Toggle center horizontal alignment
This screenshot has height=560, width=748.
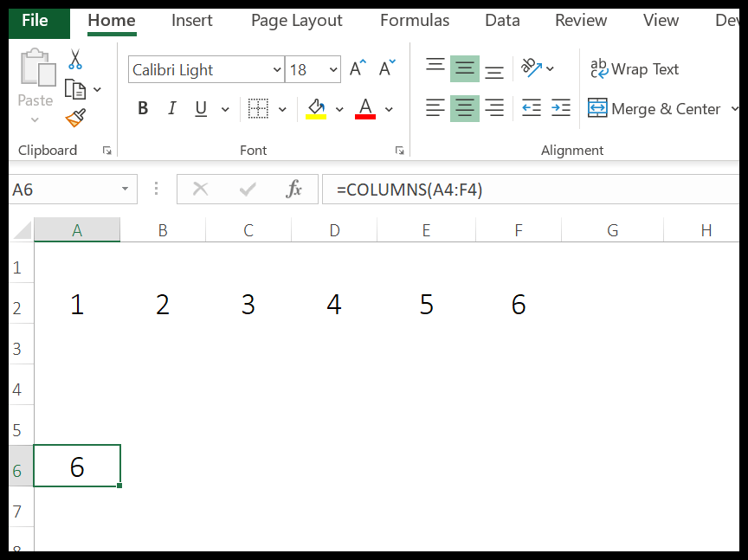[465, 108]
